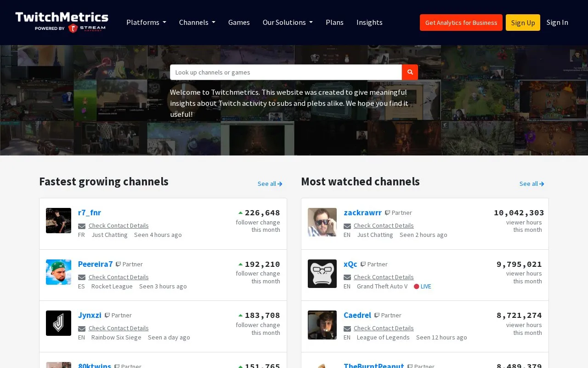The image size is (588, 368).
Task: Check Contact Details for Jynxzi
Action: (x=119, y=328)
